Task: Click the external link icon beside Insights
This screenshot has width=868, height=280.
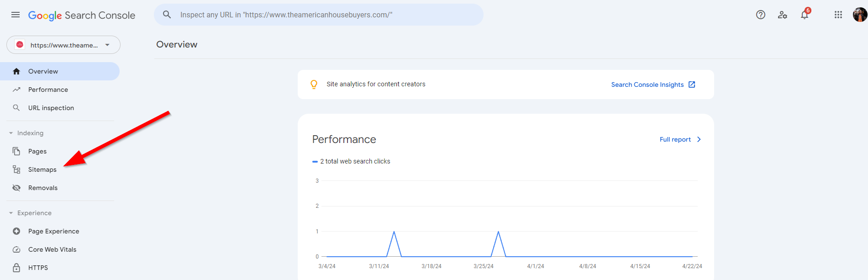Action: 692,85
